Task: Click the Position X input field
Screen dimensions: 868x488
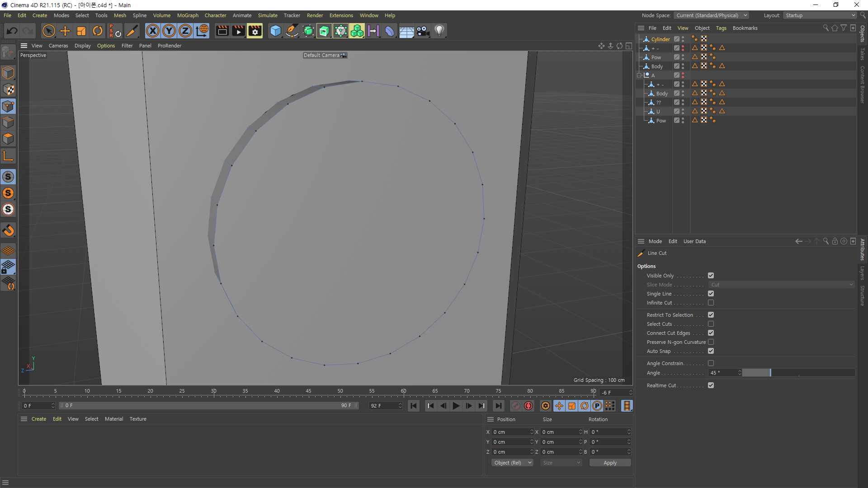Action: [510, 432]
